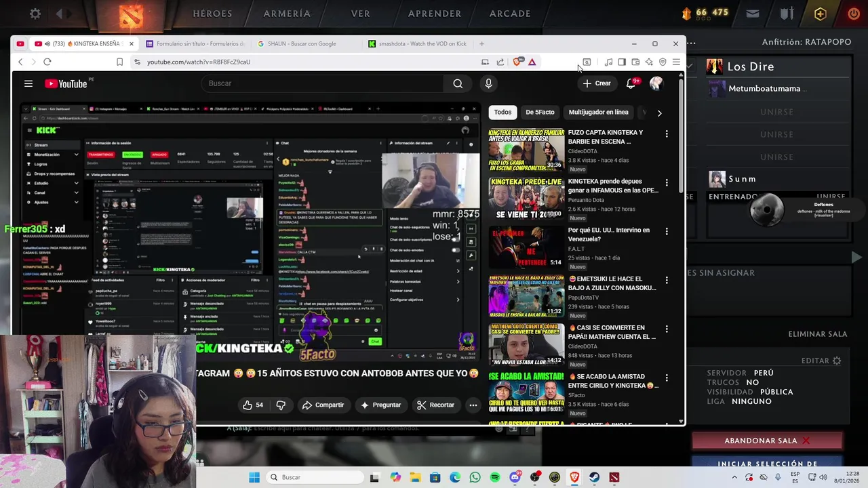Open the VER tab in Dota

(361, 14)
